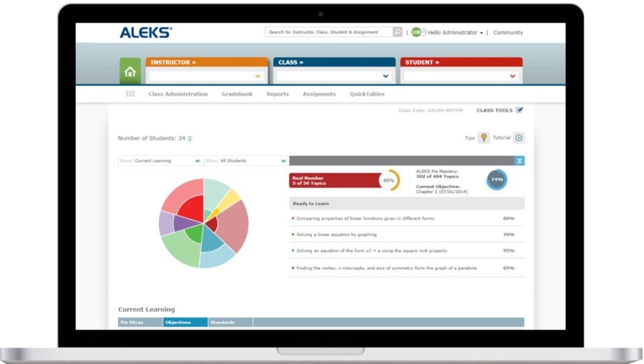Screen dimensions: 644x364
Task: Select "Comparing properties of linear functions" topic
Action: [x=365, y=218]
